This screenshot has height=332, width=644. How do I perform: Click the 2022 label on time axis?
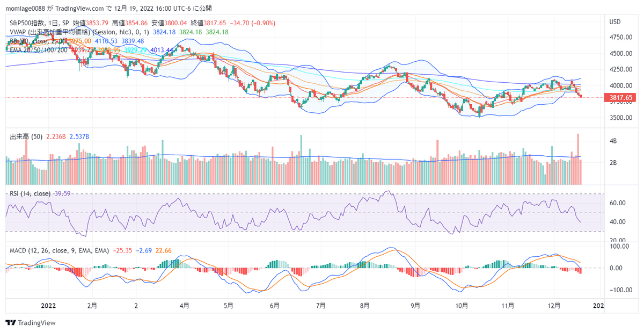(48, 305)
